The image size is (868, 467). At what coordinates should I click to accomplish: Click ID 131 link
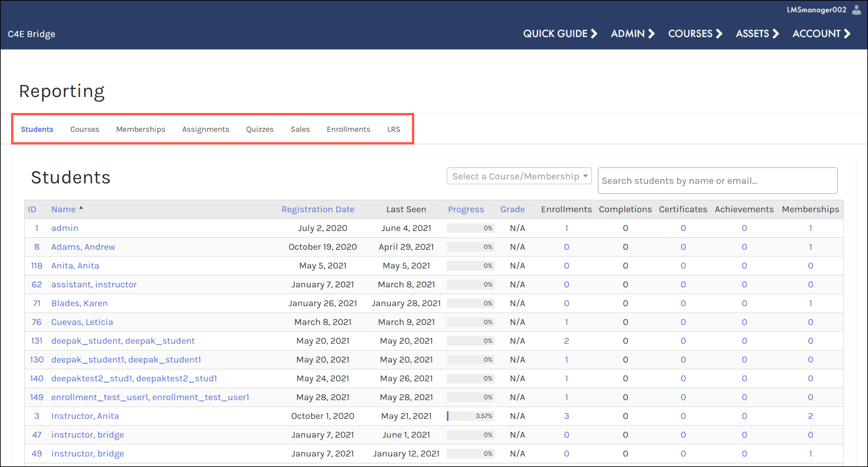pyautogui.click(x=37, y=341)
